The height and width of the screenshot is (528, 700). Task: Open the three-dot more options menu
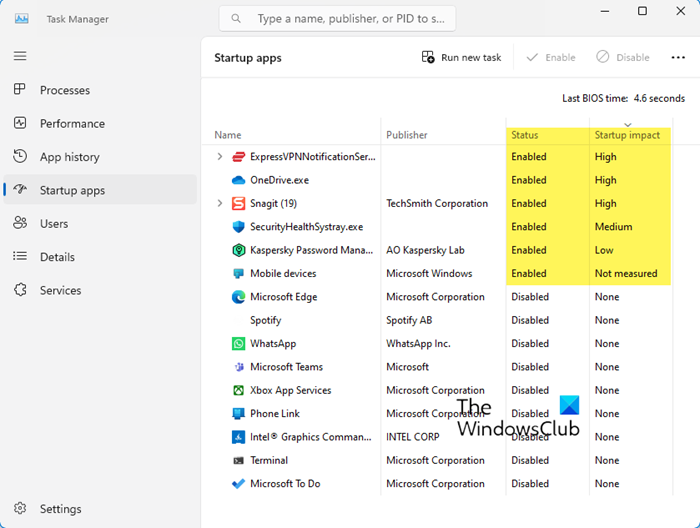(678, 57)
